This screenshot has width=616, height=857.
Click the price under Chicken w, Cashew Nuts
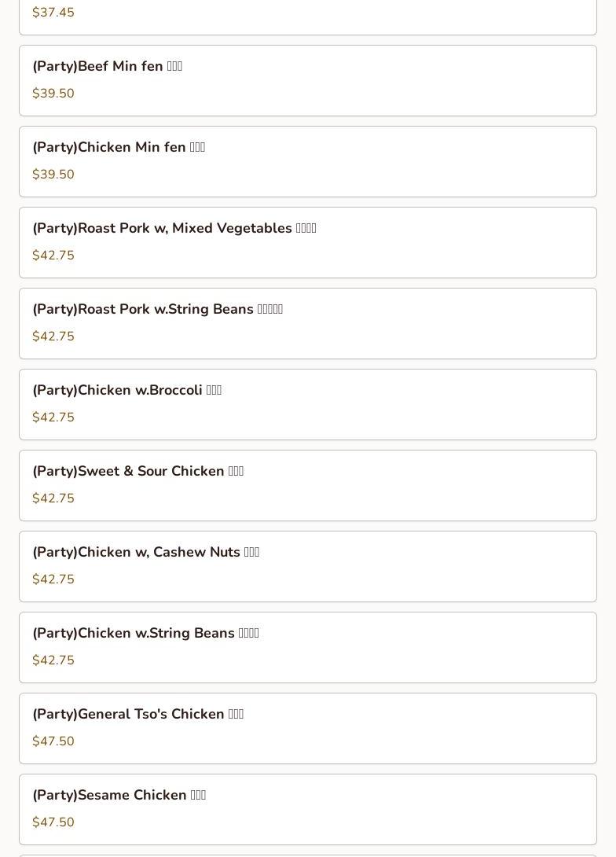(x=53, y=579)
